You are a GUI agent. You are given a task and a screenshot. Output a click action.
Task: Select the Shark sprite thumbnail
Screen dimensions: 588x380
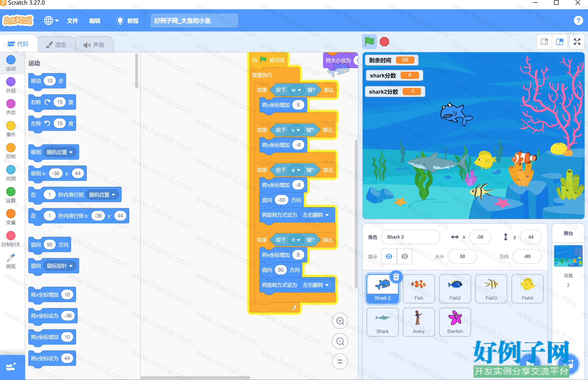coord(382,322)
